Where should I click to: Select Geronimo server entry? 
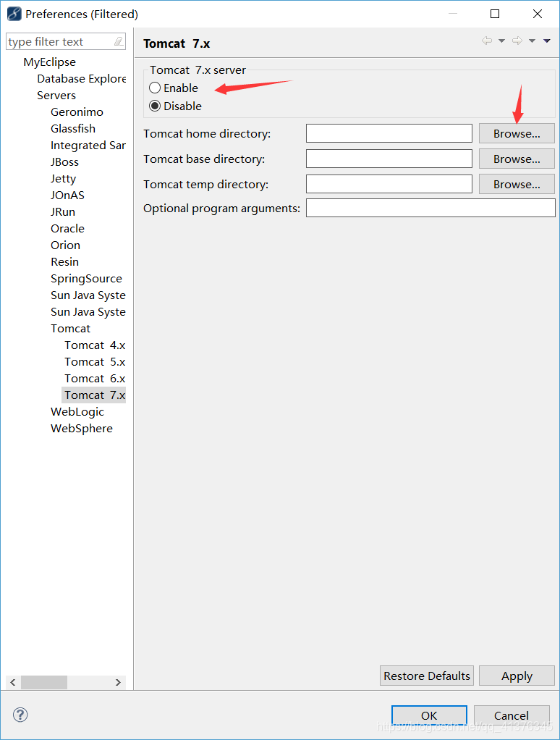77,112
